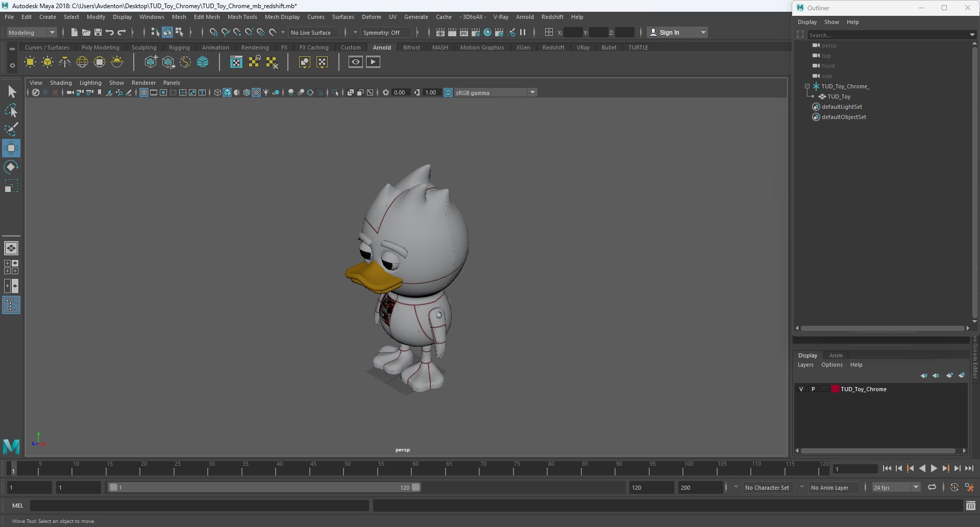The width and height of the screenshot is (980, 527).
Task: Create an Arnold area light from the shelf
Action: (x=30, y=62)
